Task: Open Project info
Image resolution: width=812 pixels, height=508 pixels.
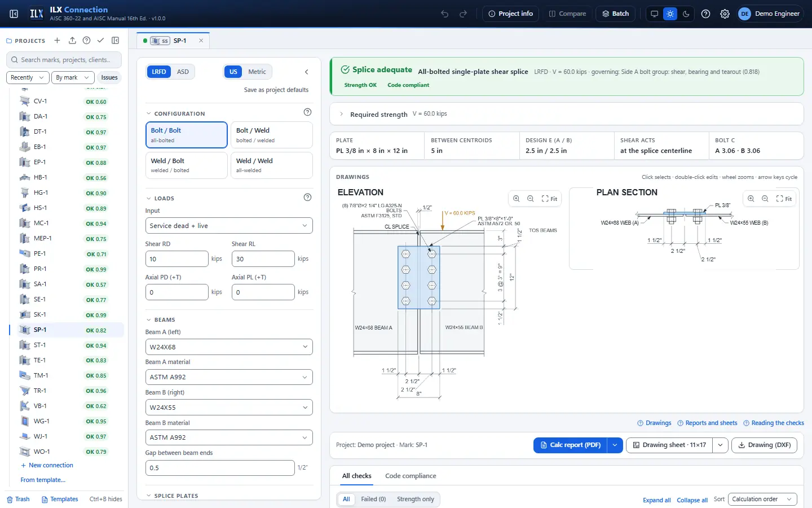Action: coord(511,14)
